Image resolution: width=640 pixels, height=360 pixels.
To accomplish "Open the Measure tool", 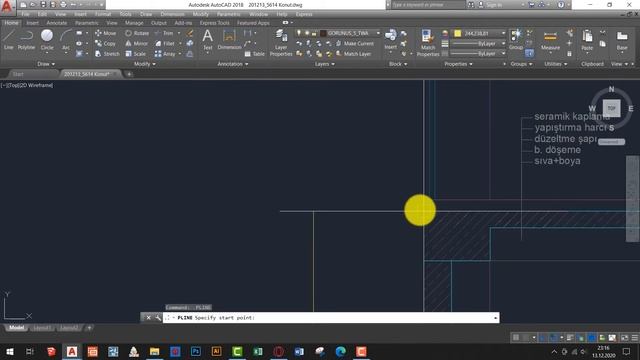I will pos(550,40).
